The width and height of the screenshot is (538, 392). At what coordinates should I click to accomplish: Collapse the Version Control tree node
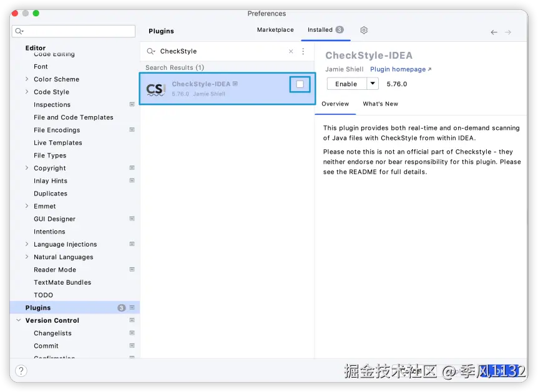tap(19, 320)
